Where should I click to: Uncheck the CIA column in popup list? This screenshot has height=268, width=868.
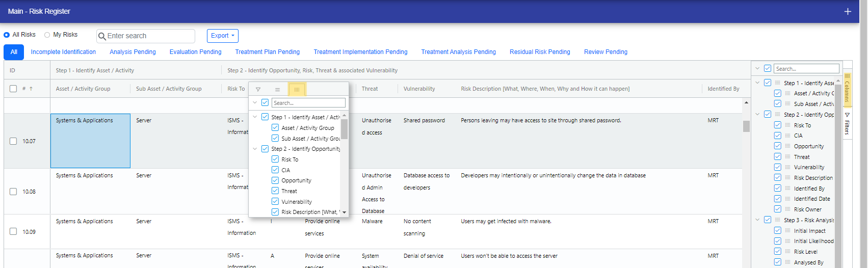pos(275,170)
